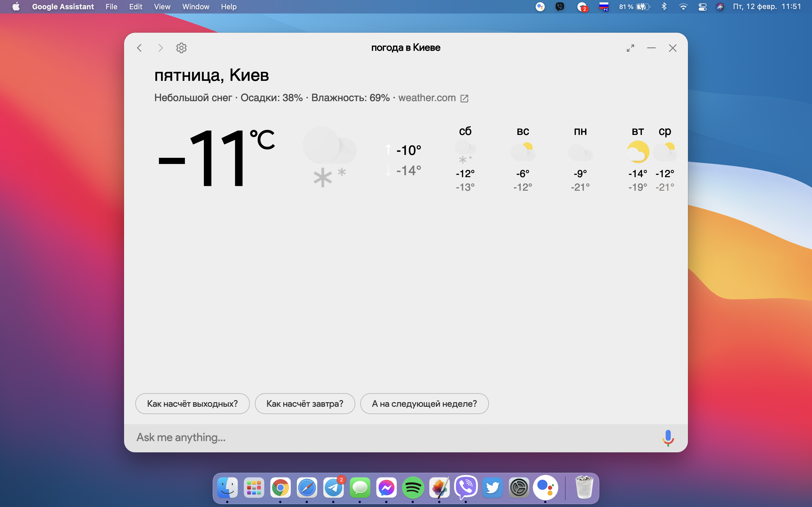Launch Telegram from the dock
This screenshot has width=812, height=507.
point(333,488)
